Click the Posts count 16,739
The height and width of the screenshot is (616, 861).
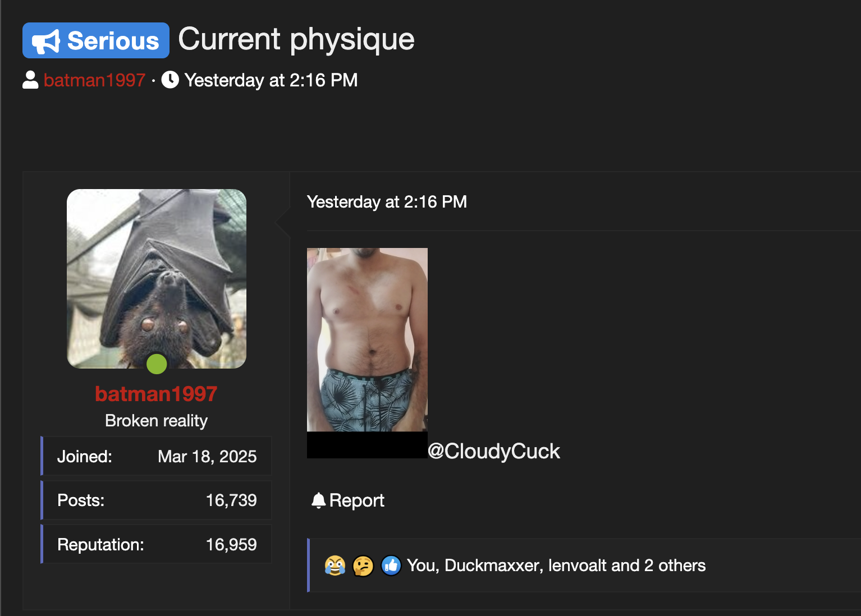coord(231,500)
